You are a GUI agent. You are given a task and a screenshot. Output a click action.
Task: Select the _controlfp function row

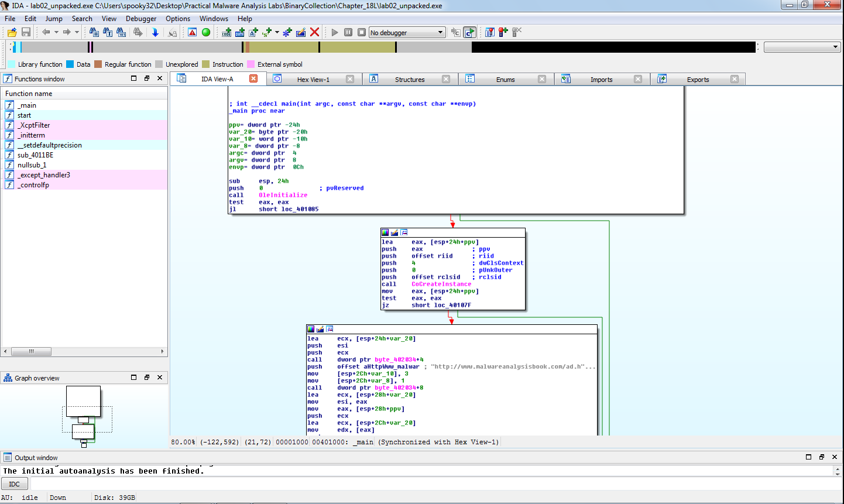coord(85,185)
